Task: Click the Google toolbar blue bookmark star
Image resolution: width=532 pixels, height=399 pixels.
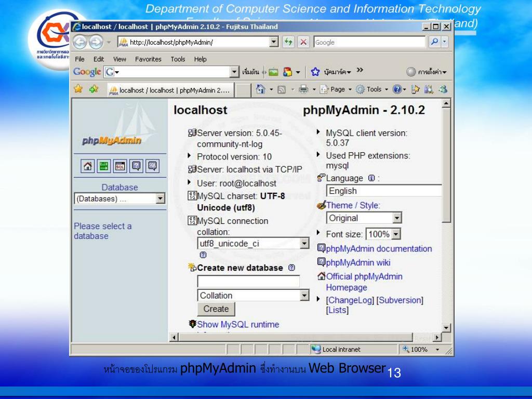Action: coord(315,72)
